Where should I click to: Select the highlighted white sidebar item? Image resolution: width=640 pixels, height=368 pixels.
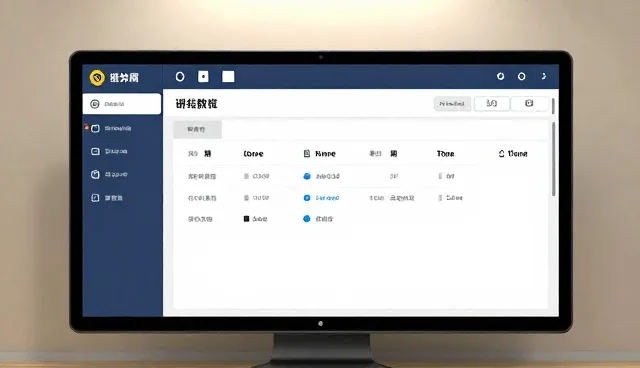click(122, 104)
